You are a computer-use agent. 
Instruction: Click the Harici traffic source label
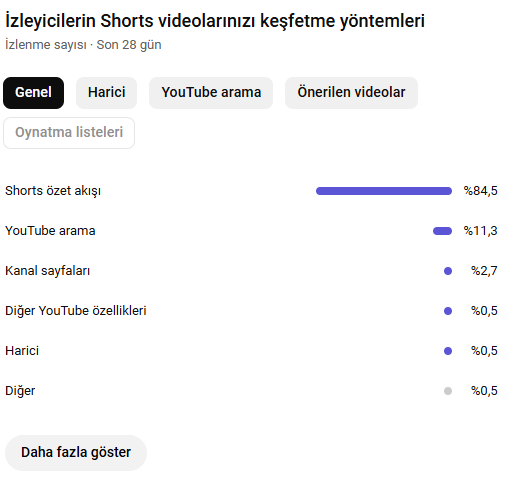(22, 351)
